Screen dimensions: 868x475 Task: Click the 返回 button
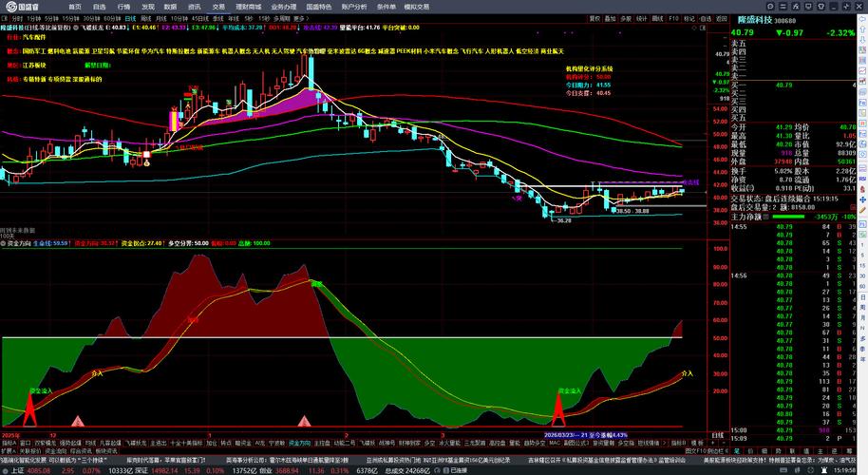722,18
